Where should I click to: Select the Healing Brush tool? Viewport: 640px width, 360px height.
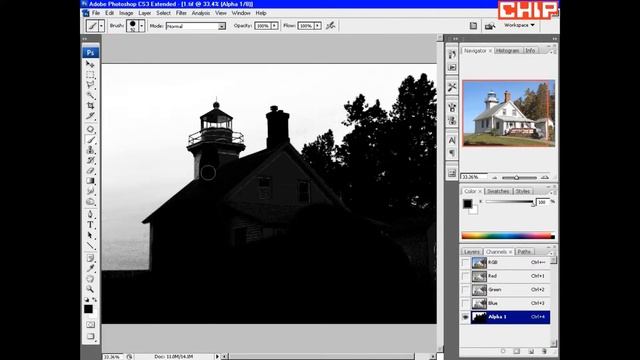pos(90,129)
